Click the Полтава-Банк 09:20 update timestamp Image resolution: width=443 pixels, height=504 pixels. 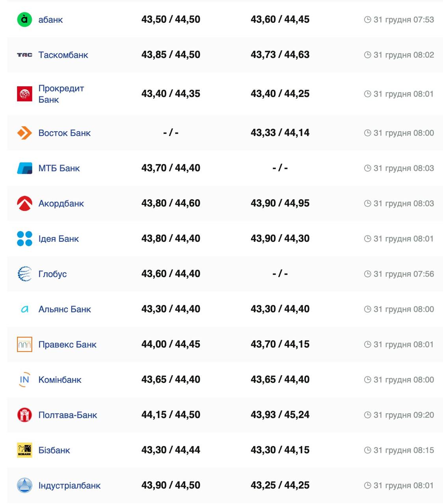pos(403,415)
